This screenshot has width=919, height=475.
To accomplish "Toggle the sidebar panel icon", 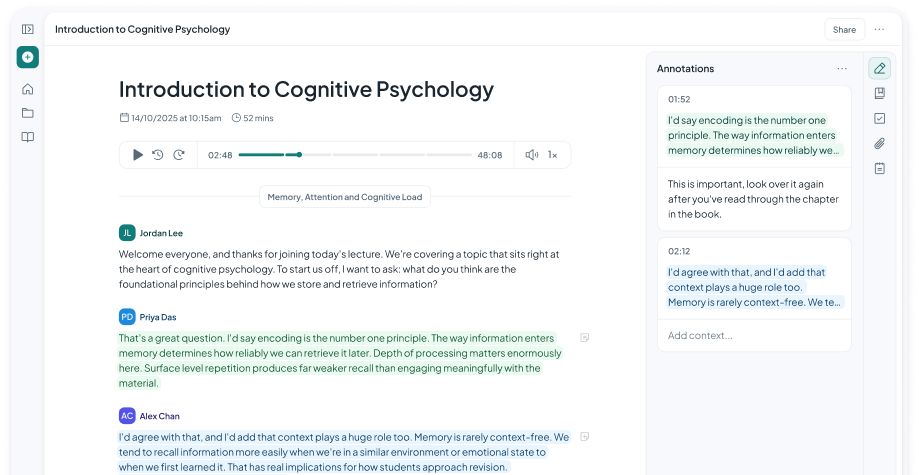I will click(28, 29).
